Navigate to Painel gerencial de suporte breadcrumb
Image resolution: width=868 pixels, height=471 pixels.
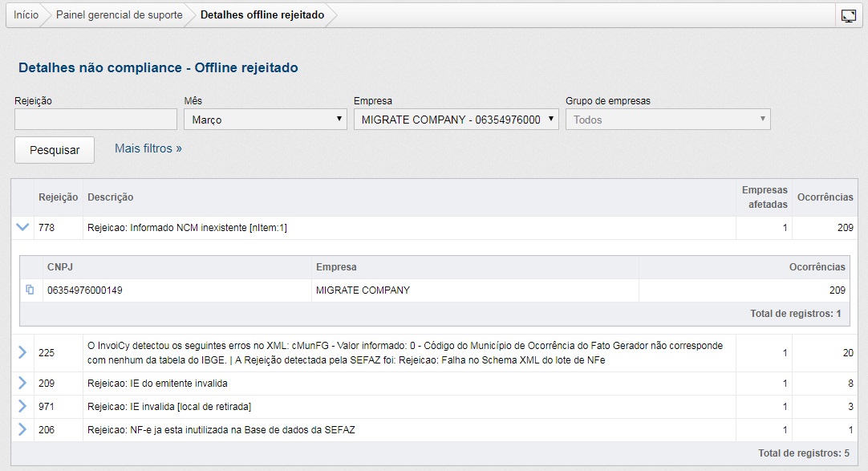[119, 15]
